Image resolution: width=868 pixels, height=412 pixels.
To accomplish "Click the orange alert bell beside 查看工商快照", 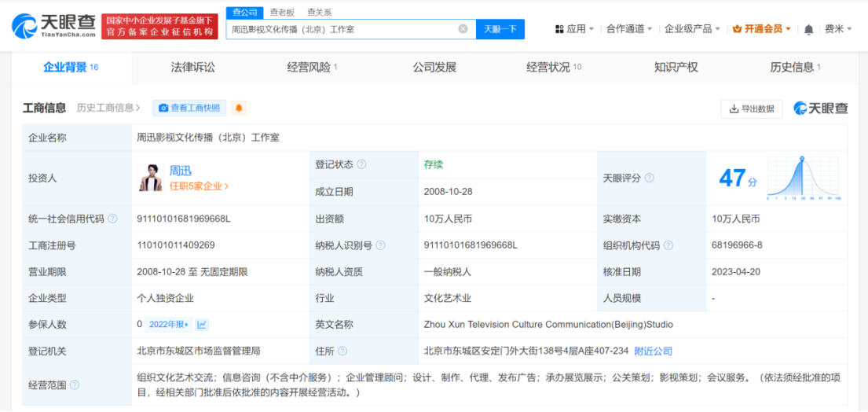I will 239,108.
